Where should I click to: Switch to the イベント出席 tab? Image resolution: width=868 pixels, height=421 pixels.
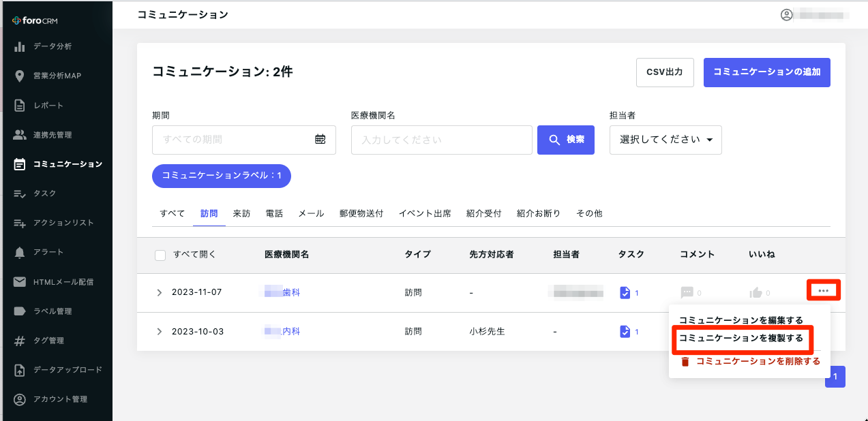pyautogui.click(x=425, y=213)
